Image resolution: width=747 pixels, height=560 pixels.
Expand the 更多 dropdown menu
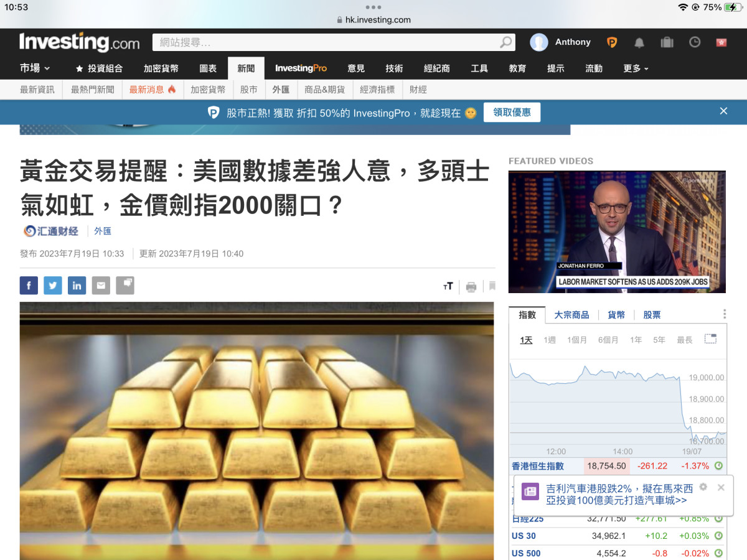[x=636, y=68]
